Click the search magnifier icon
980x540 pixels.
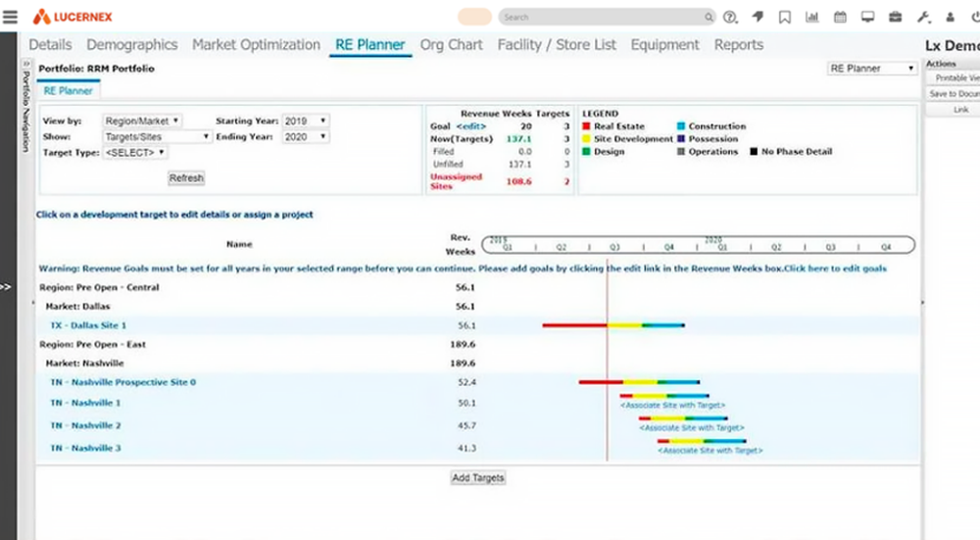point(709,18)
